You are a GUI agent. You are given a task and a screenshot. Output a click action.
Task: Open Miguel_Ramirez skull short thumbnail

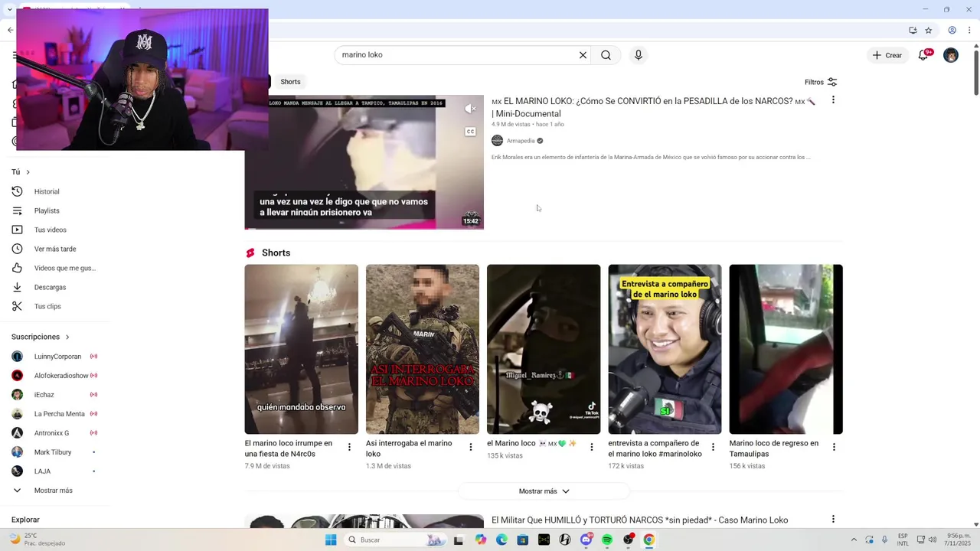pyautogui.click(x=544, y=350)
